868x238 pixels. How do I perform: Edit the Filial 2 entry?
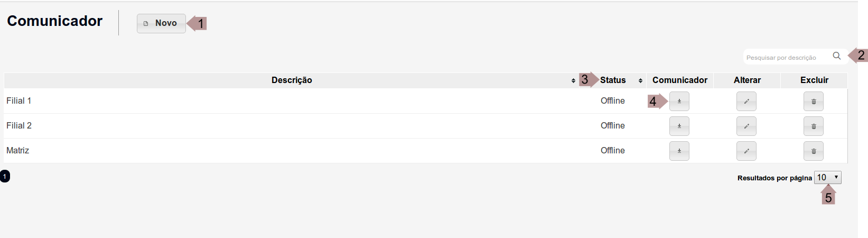point(746,126)
